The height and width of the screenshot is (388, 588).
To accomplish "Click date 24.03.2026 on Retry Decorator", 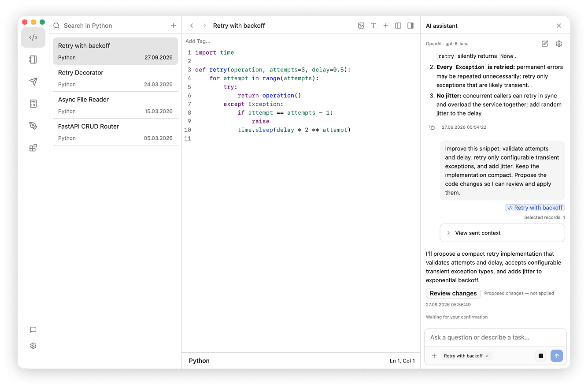I will 158,84.
